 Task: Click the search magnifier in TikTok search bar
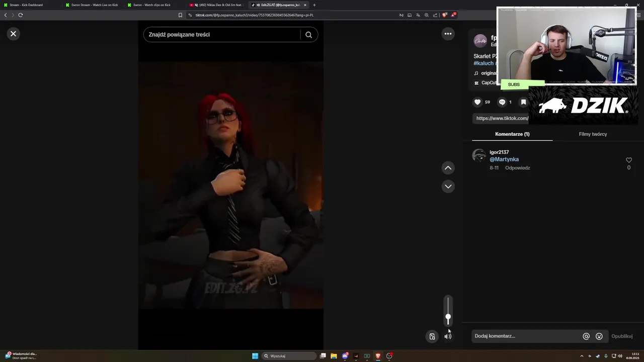point(308,35)
